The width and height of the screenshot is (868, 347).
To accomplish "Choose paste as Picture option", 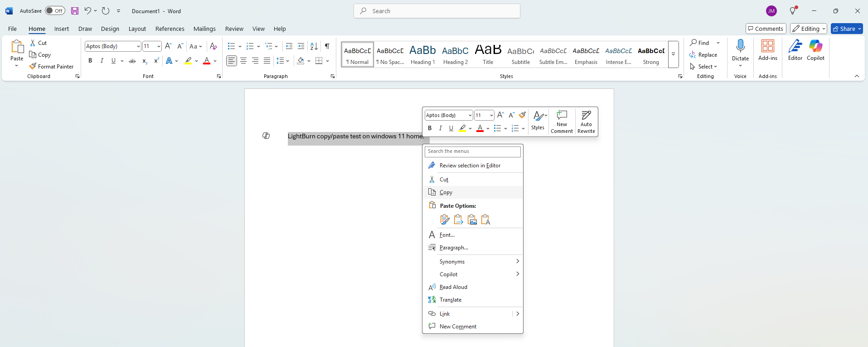I will pyautogui.click(x=472, y=220).
